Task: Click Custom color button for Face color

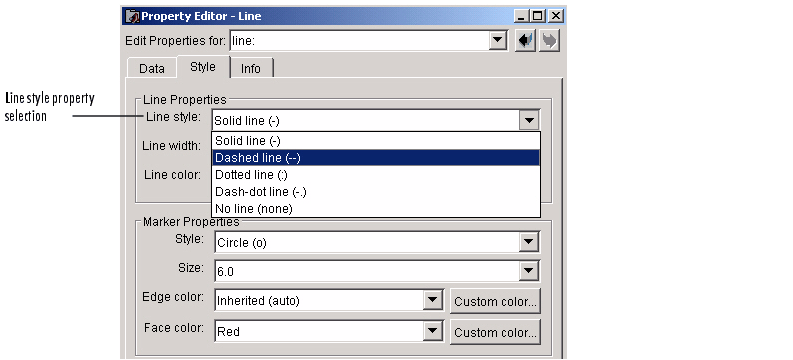Action: click(x=495, y=332)
